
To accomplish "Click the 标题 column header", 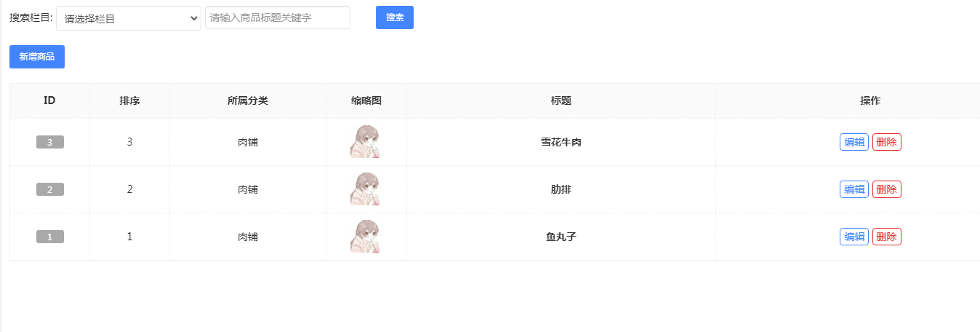I will [561, 101].
